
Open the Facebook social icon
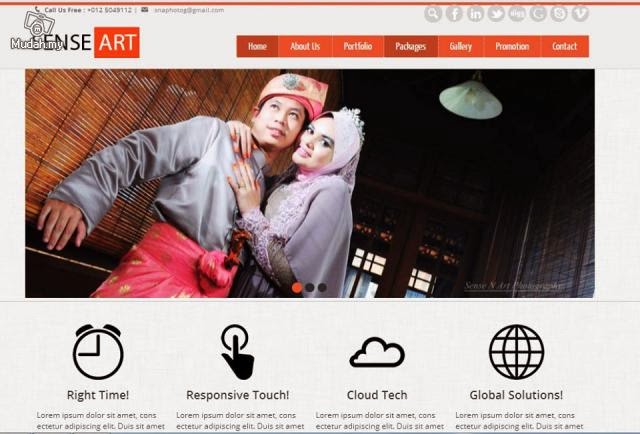454,14
